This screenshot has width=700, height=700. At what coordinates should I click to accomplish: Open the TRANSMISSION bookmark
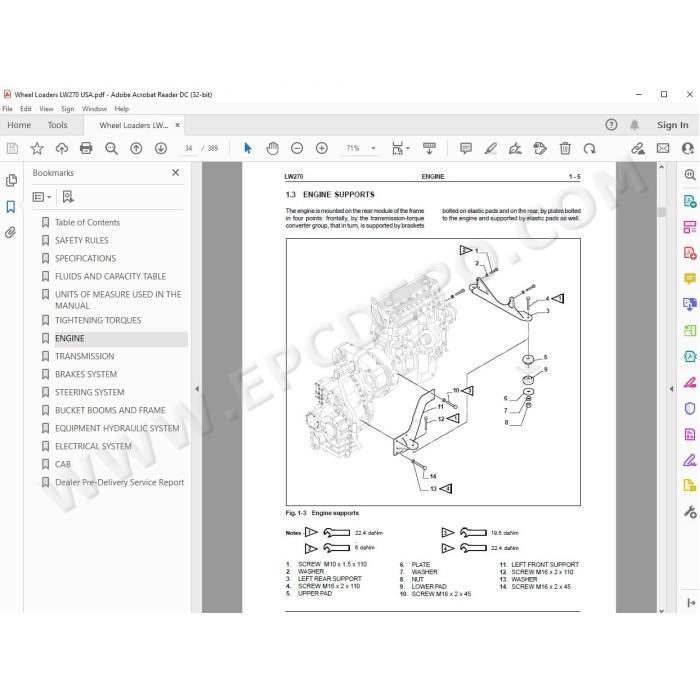(x=84, y=356)
